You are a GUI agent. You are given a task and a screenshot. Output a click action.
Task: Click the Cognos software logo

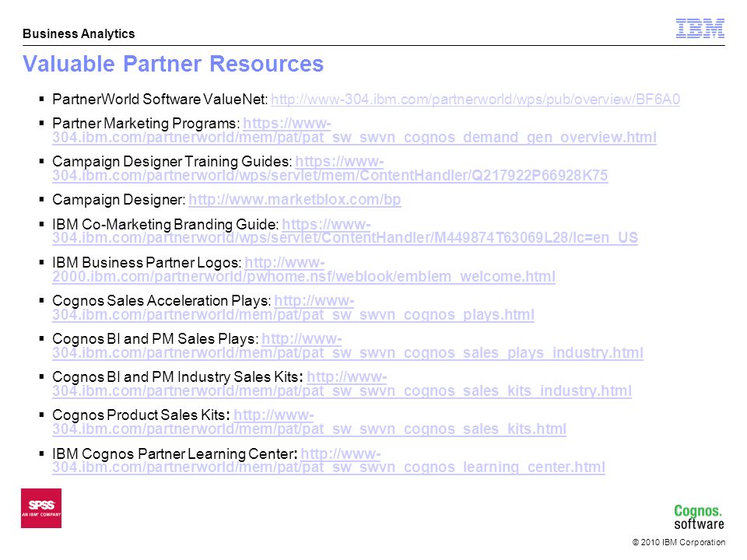click(699, 517)
